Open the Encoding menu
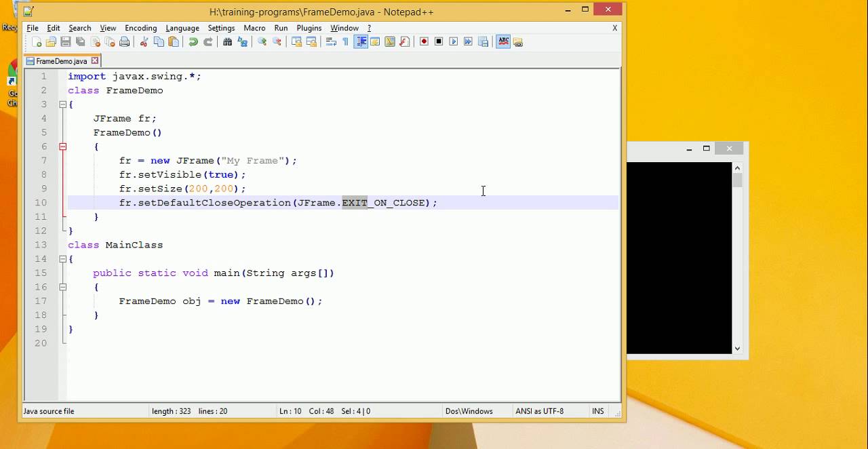The image size is (868, 449). [141, 28]
